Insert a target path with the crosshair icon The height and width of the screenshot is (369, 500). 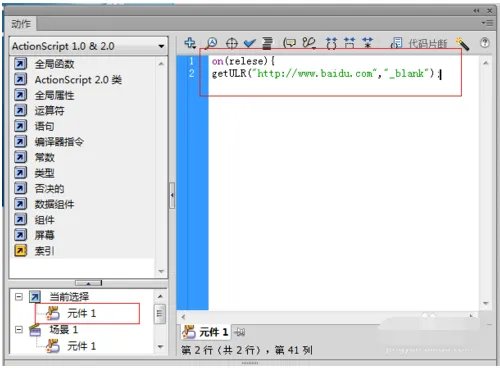coord(232,43)
